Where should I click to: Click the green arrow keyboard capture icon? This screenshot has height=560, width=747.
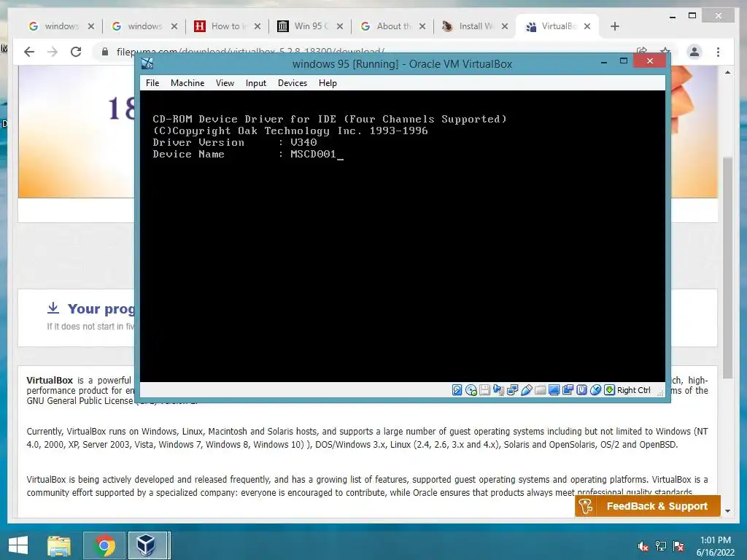click(609, 390)
